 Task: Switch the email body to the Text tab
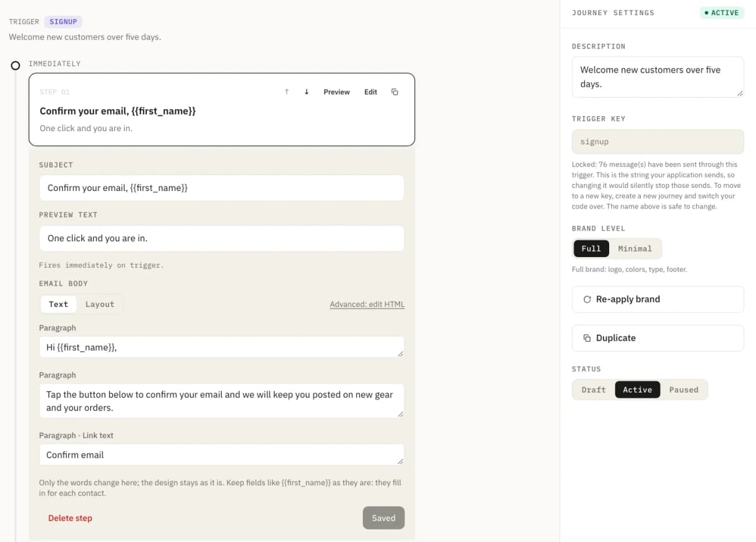[x=59, y=304]
